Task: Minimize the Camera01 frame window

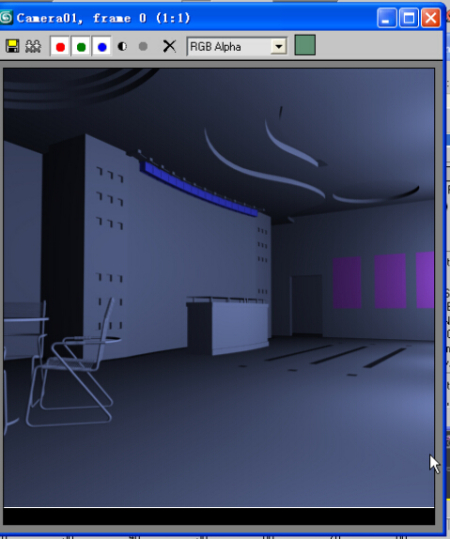Action: point(387,18)
